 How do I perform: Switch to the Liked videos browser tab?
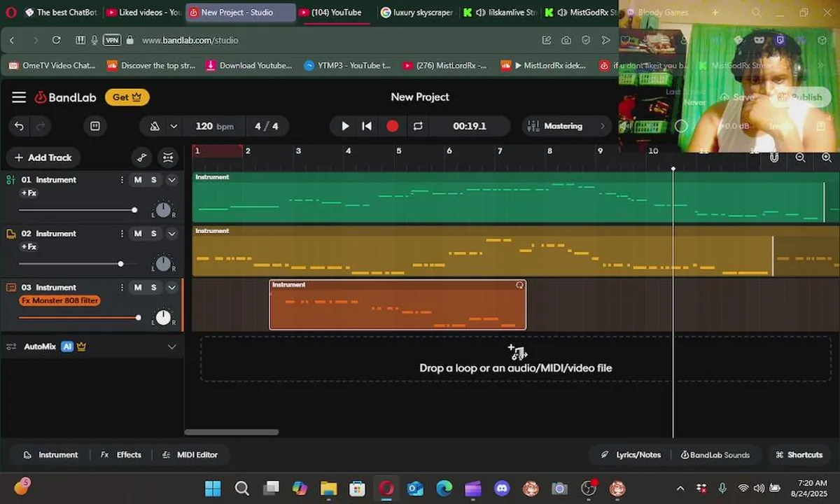click(143, 13)
